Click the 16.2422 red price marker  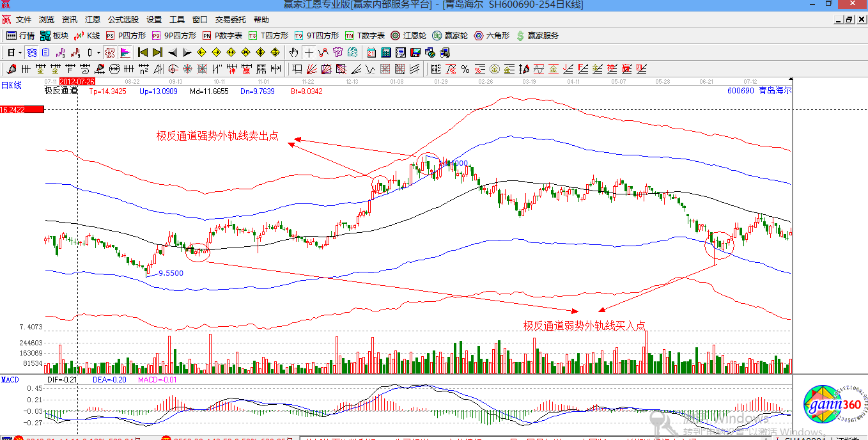[22, 110]
